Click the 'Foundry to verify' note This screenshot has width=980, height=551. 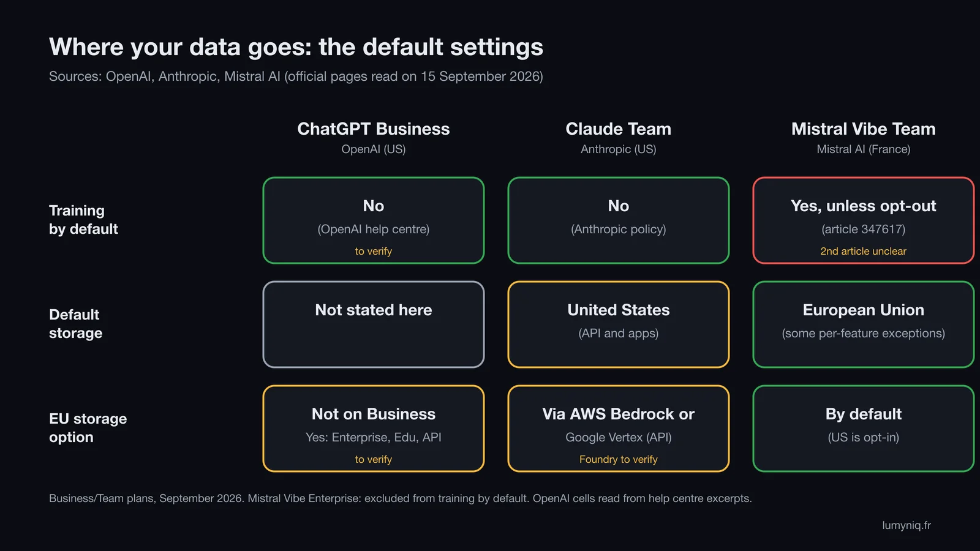(x=619, y=459)
